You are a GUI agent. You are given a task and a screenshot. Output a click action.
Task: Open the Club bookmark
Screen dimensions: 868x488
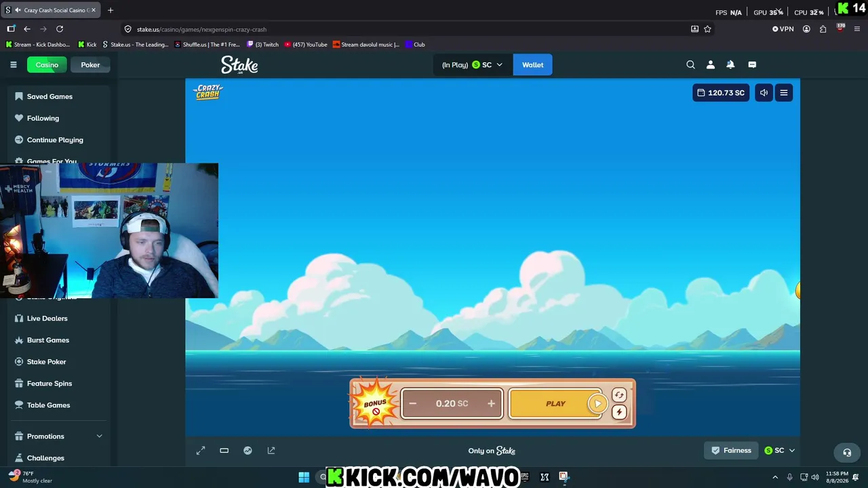pos(414,45)
